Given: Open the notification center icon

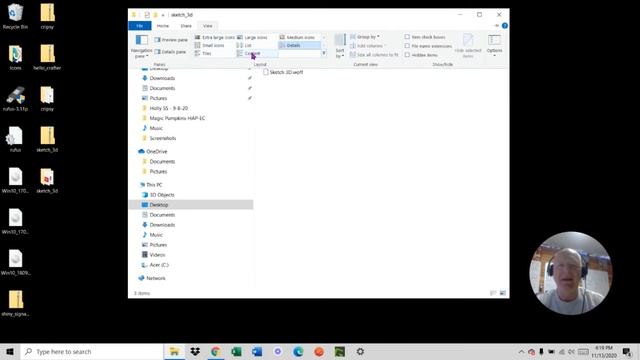Looking at the screenshot, I should (627, 352).
